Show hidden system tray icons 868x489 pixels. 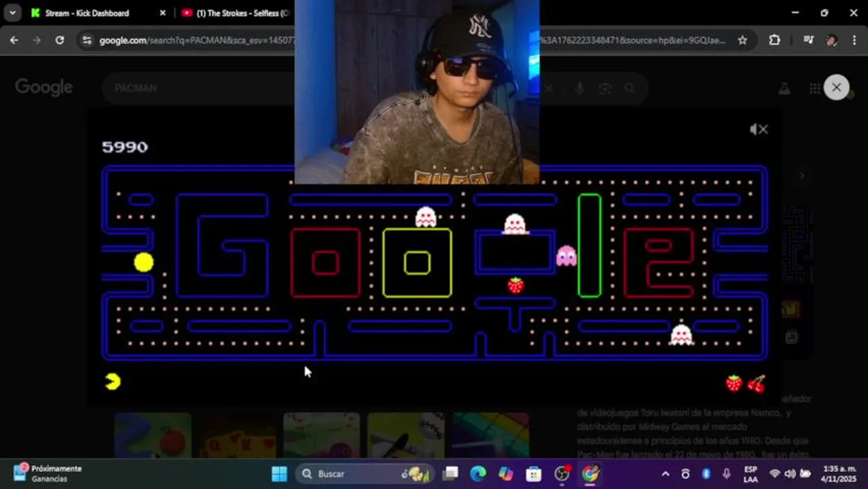[x=666, y=474]
